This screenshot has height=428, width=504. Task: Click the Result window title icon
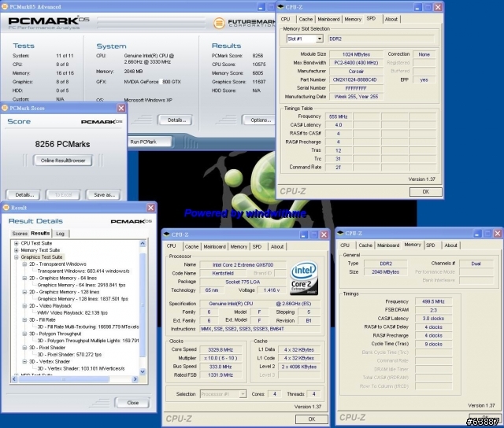point(6,208)
